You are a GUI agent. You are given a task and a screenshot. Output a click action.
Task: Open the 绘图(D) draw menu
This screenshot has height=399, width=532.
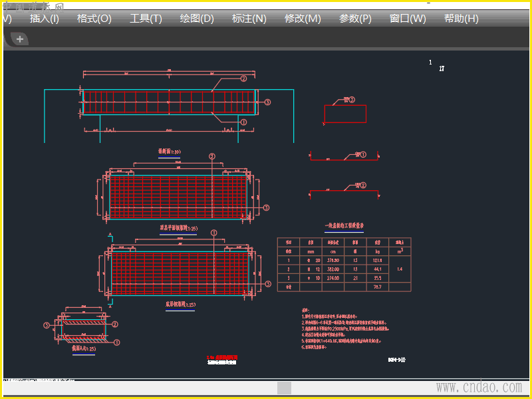(x=197, y=19)
